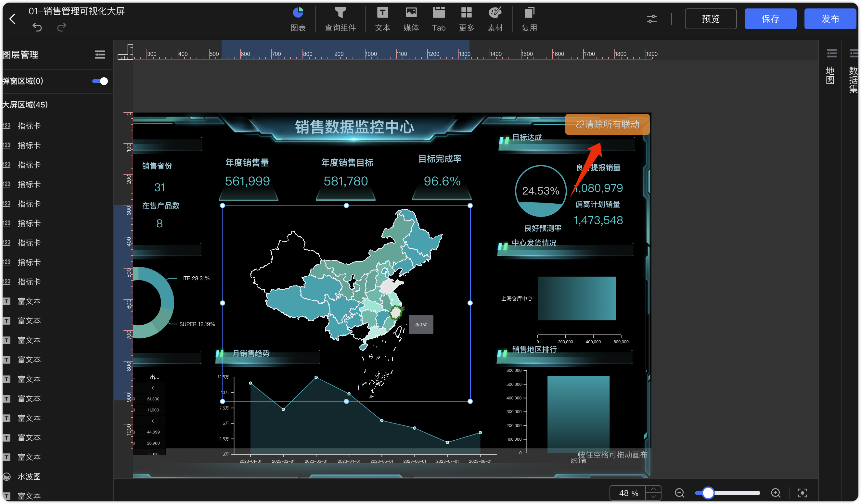Open the 查询组件 filter tool

point(340,19)
